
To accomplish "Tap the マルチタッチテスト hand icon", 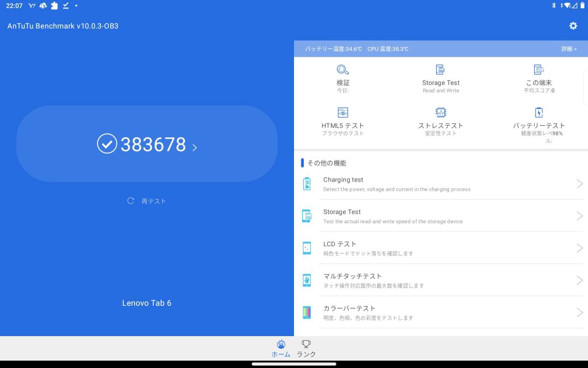I will [x=307, y=280].
